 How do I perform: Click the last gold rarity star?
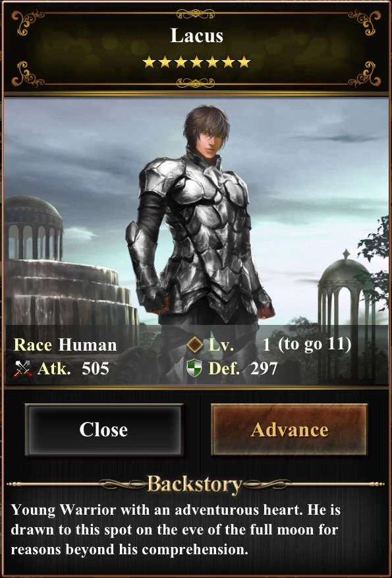pos(244,62)
